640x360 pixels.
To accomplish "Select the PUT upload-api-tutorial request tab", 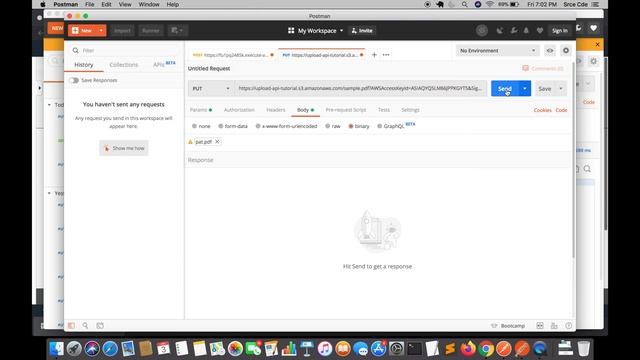I will [x=323, y=55].
